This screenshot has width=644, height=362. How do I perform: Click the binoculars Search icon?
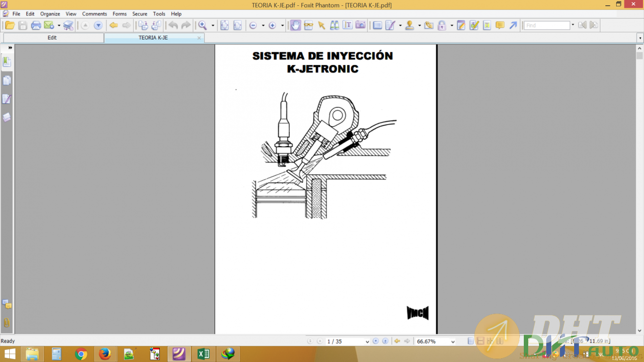tap(335, 25)
